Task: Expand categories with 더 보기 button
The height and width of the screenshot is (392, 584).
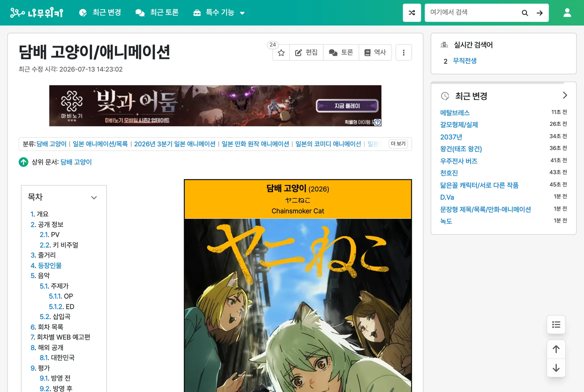Action: (398, 144)
